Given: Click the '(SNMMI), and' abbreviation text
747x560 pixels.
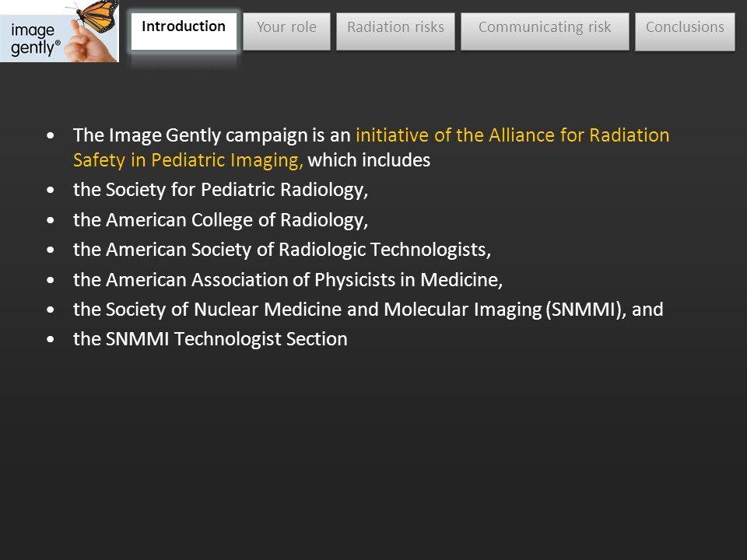Looking at the screenshot, I should pyautogui.click(x=605, y=310).
